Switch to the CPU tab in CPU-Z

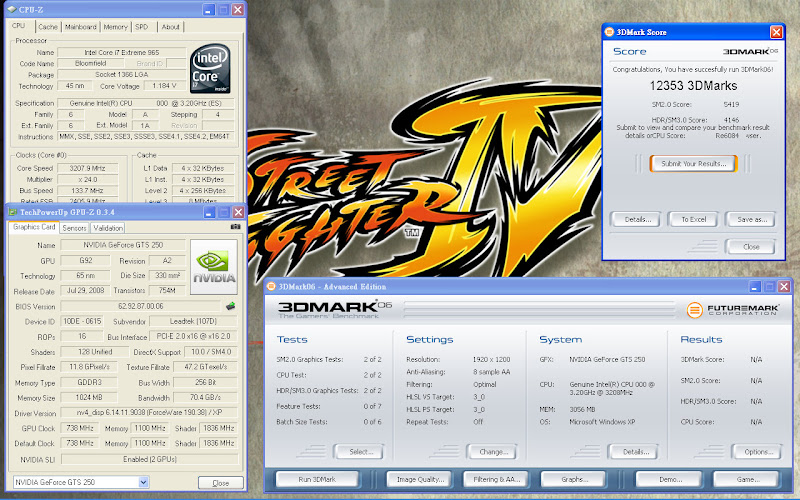tap(18, 26)
